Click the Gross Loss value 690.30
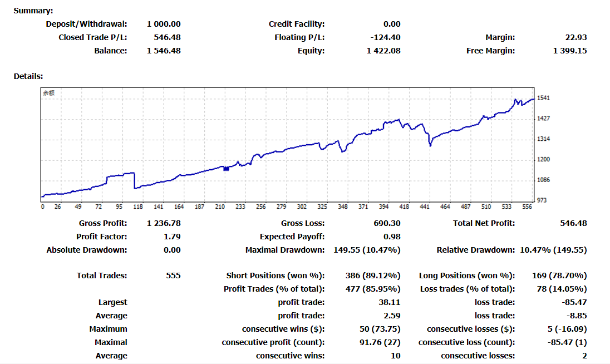 387,223
